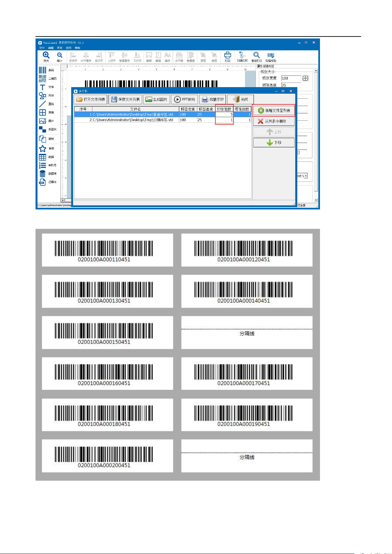
Task: Click the PPT放映 slideshow button
Action: pyautogui.click(x=184, y=99)
